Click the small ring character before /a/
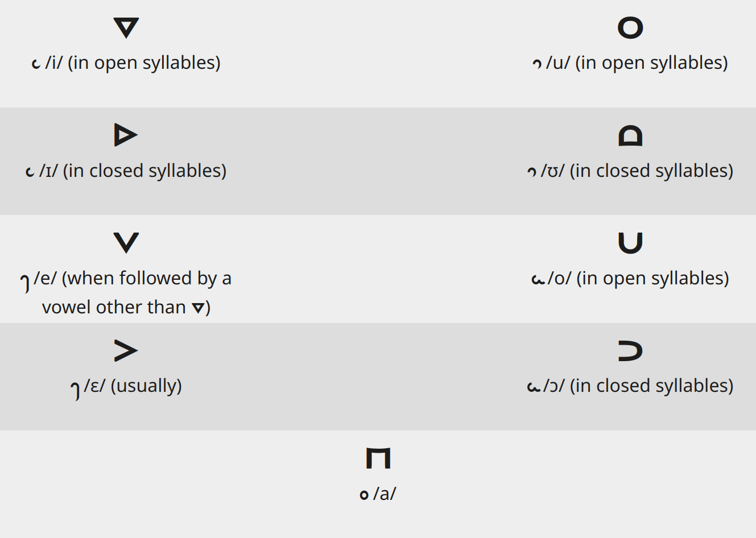 click(x=364, y=495)
